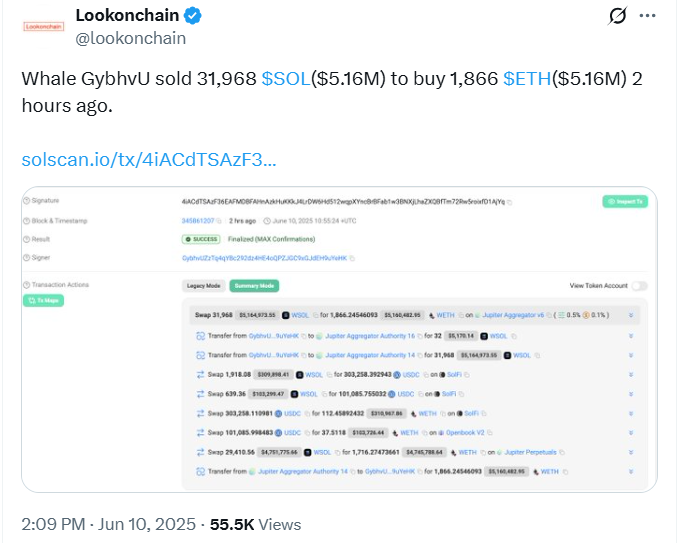This screenshot has width=678, height=543.
Task: Expand the Swap 639.36 WSOL row chevron
Action: 631,394
